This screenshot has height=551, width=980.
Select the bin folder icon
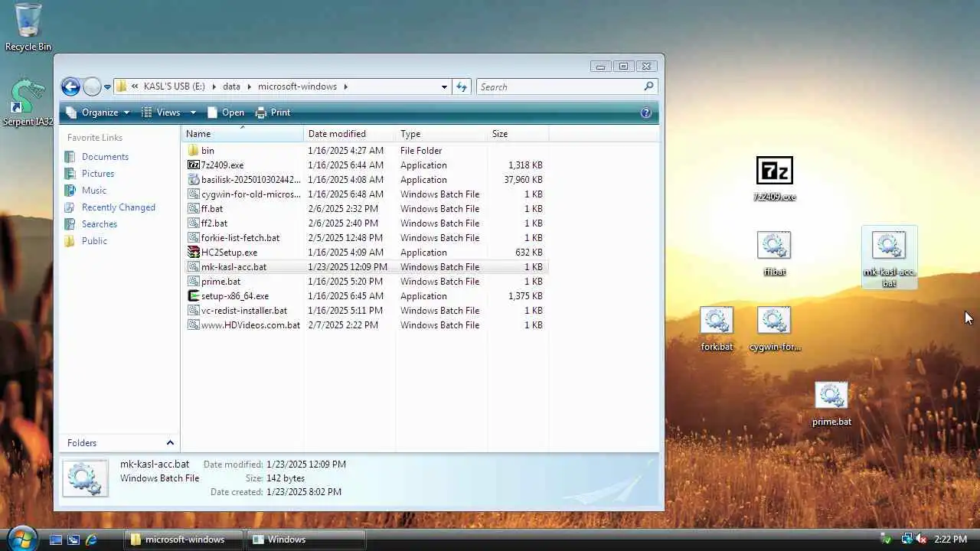point(193,151)
